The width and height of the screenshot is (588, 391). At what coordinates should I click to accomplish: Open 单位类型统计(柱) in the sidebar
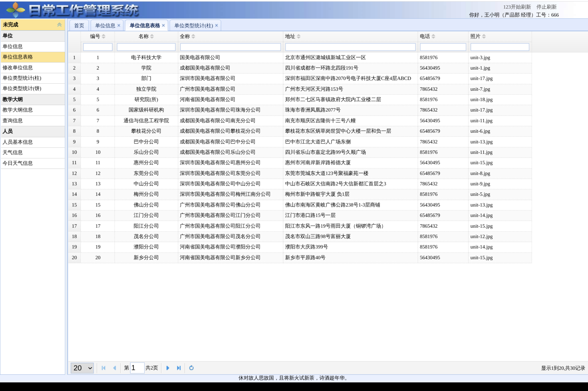pyautogui.click(x=33, y=78)
